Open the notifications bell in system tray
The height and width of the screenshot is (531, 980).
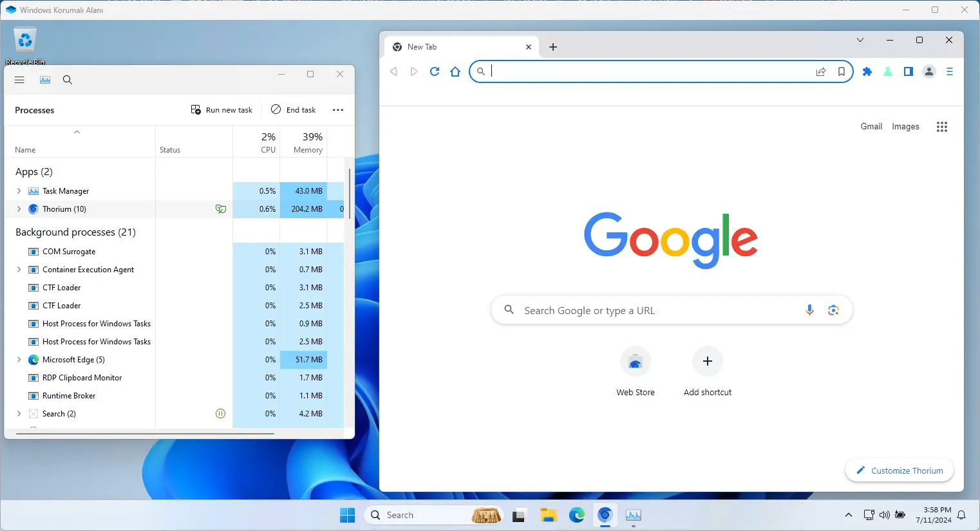[961, 515]
